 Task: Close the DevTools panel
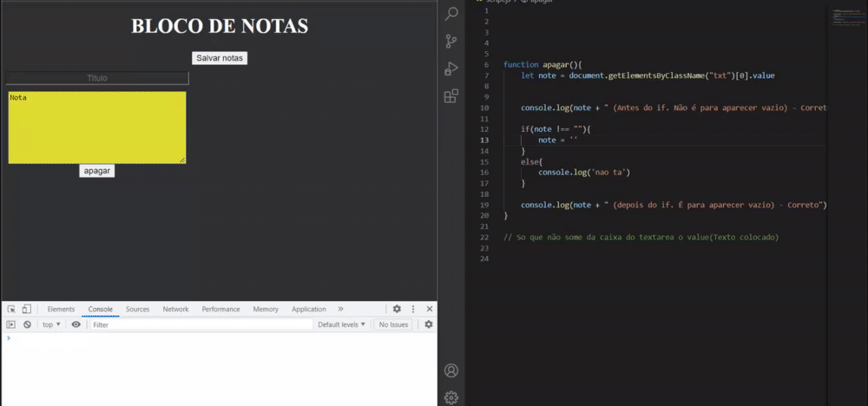429,309
